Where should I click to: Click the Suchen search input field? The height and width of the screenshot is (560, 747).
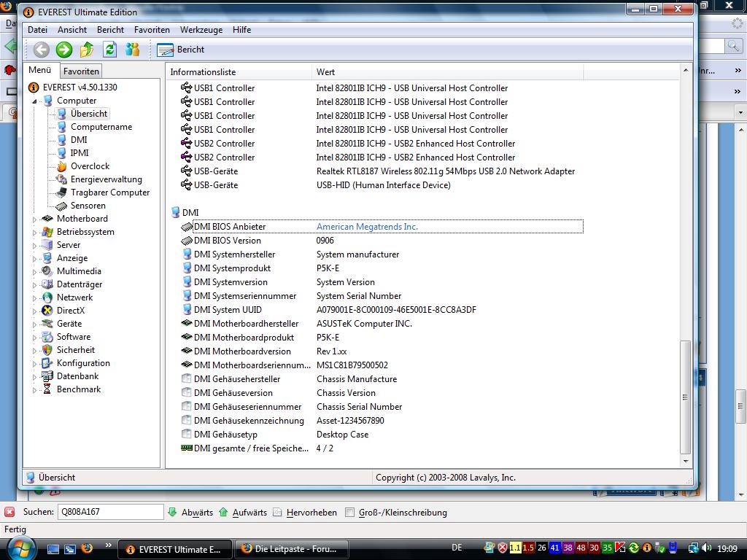(110, 512)
